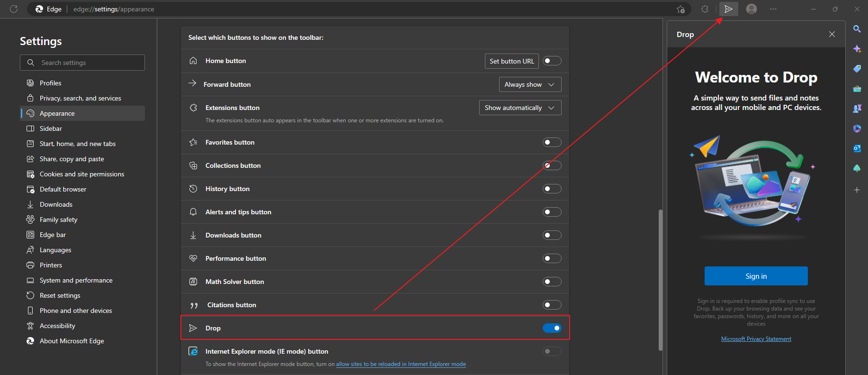The width and height of the screenshot is (868, 375).
Task: Click the Sign in button
Action: [756, 276]
